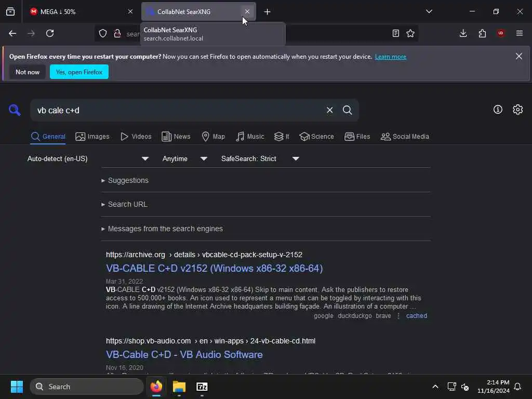Open result options three-dot menu
Screen dimensions: 532x399
coord(398,316)
